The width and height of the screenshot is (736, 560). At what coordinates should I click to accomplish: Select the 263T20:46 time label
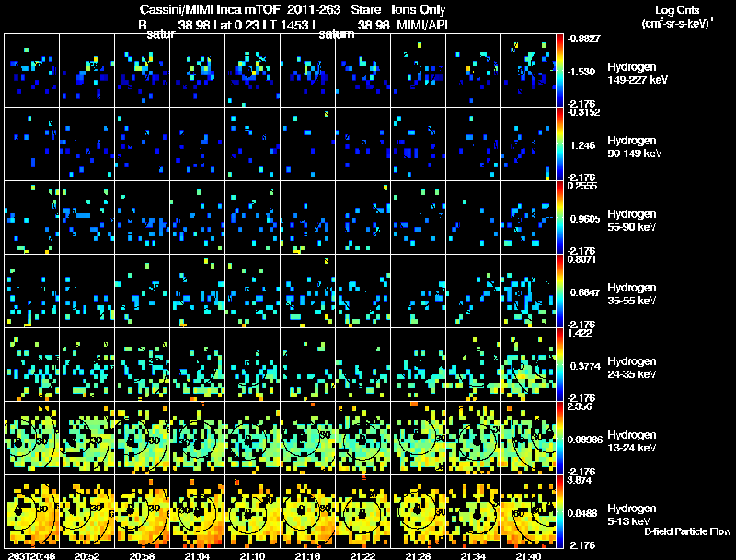(29, 555)
